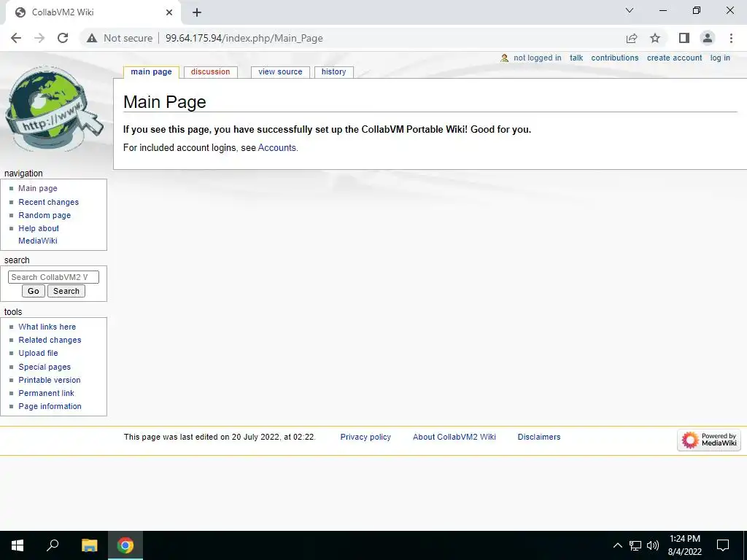Viewport: 747px width, 560px height.
Task: Follow the Accounts link
Action: 276,147
